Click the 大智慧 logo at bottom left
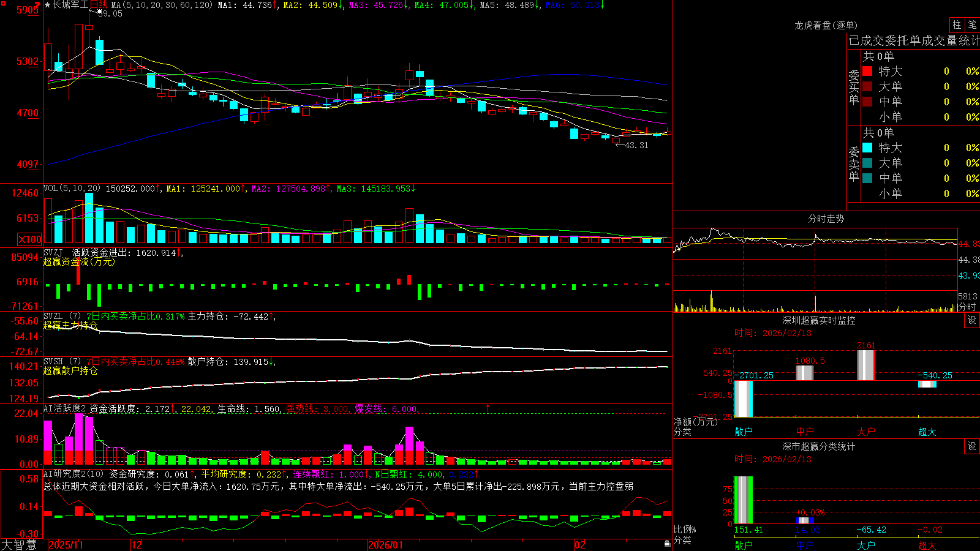980x551 pixels. [x=19, y=545]
